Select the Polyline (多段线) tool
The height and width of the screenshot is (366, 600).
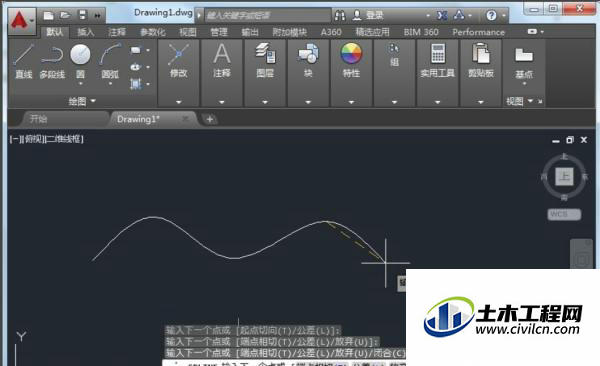point(52,61)
